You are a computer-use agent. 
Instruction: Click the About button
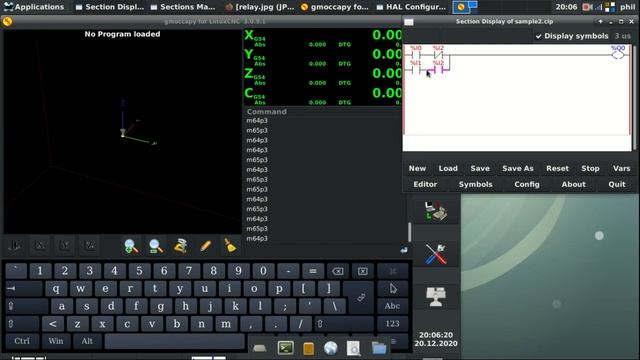pos(573,184)
